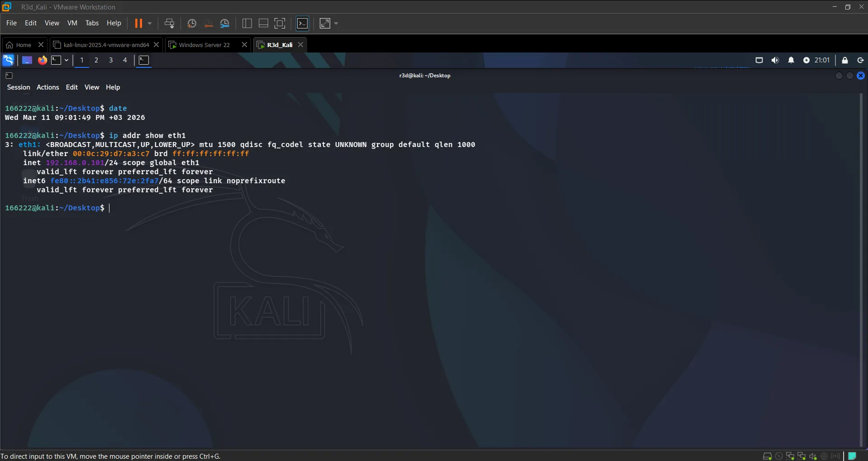Close the kali-linux-2025.4 tab

point(156,45)
